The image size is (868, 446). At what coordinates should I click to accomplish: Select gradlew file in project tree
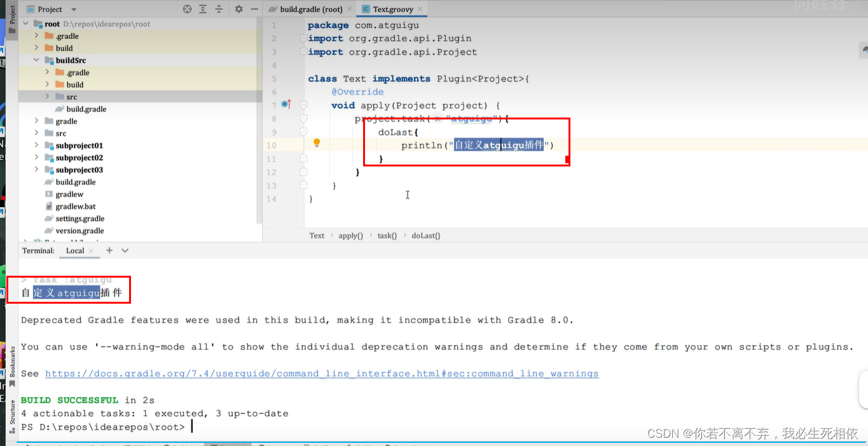[69, 194]
